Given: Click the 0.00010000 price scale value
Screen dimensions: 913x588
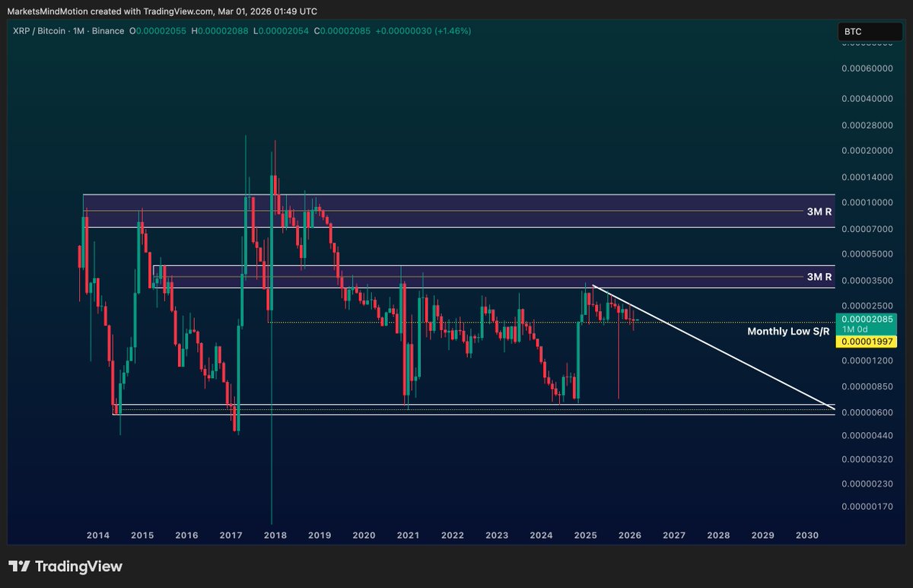Looking at the screenshot, I should 867,202.
